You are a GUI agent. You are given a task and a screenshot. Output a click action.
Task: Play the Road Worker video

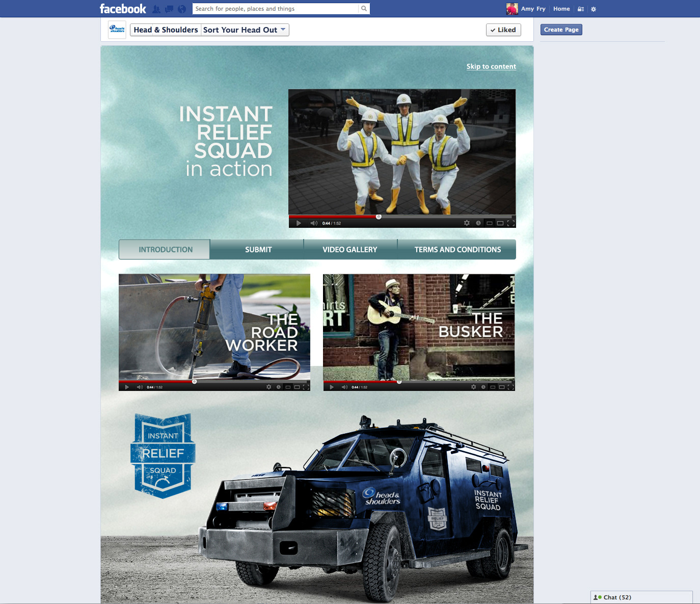127,387
